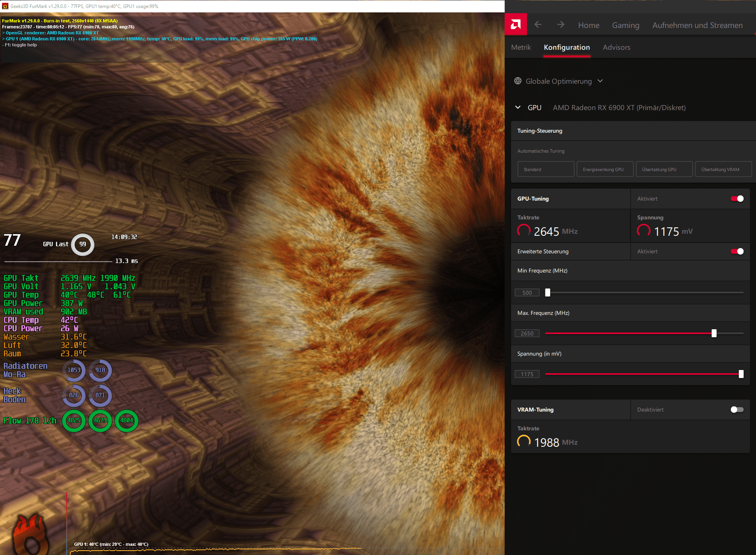Click the 'VRAM used' overlay label
The height and width of the screenshot is (555, 756).
coord(23,312)
